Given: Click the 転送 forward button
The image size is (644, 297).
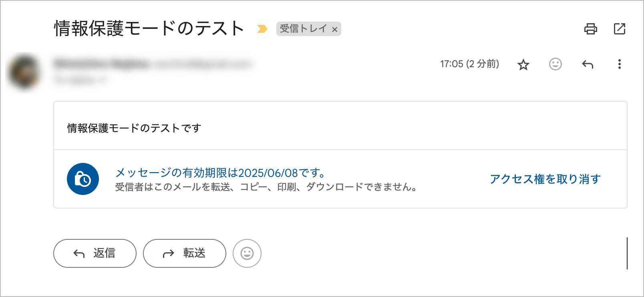Looking at the screenshot, I should coord(185,253).
